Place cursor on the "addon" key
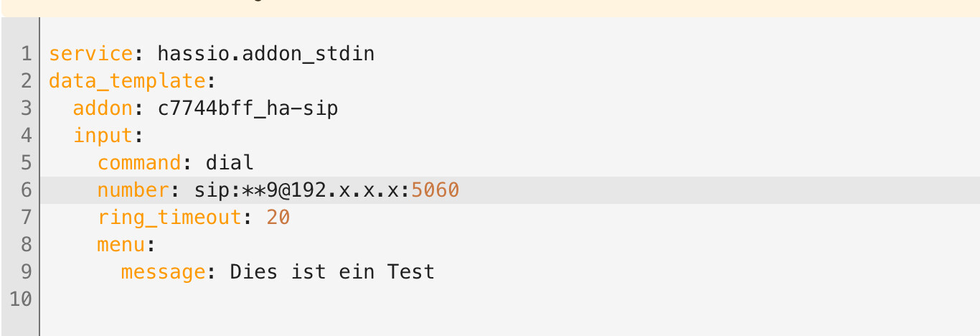 click(x=103, y=108)
